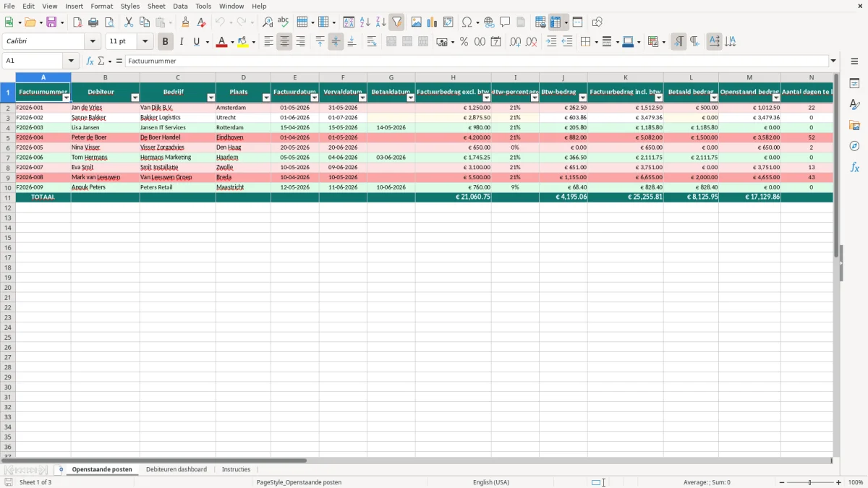
Task: Clone formatting with the paintbrush
Action: pyautogui.click(x=186, y=22)
